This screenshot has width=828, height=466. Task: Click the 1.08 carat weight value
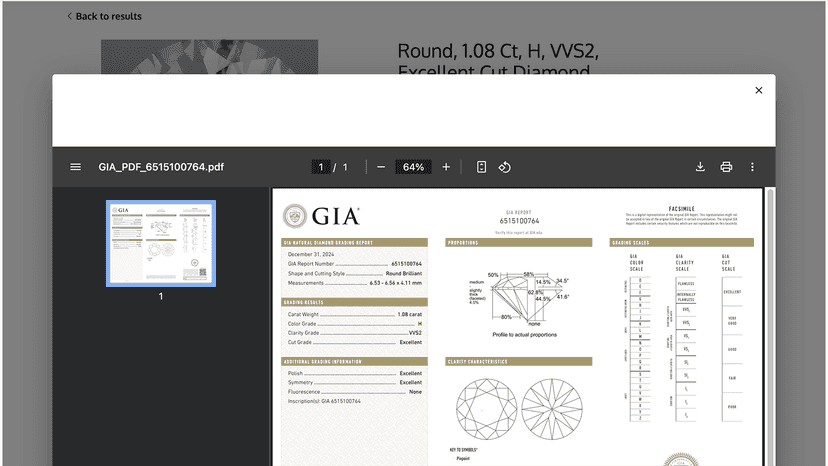(409, 314)
